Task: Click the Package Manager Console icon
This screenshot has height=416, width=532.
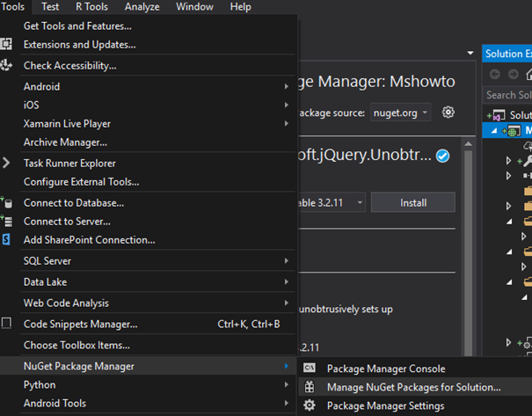Action: [310, 368]
